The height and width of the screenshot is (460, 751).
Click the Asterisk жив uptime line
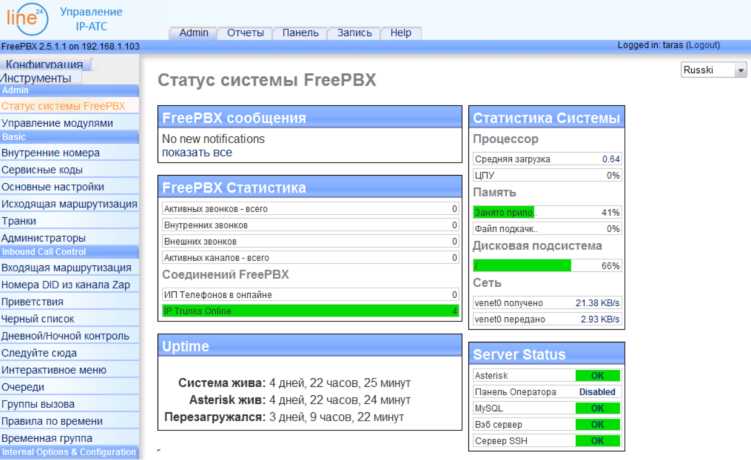click(x=300, y=400)
